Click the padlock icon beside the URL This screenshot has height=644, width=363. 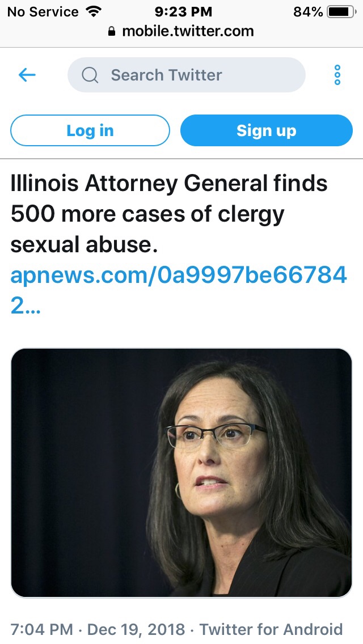[x=111, y=31]
